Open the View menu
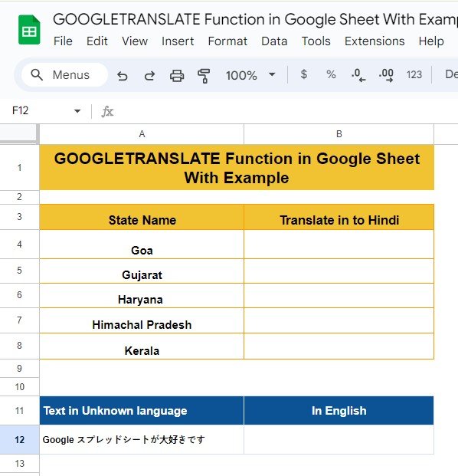 tap(135, 41)
